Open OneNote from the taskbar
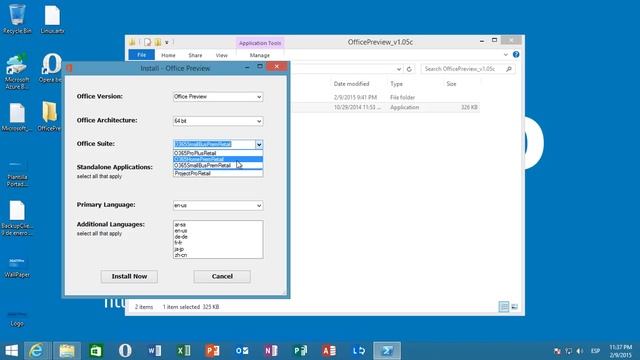This screenshot has width=640, height=360. pos(271,351)
